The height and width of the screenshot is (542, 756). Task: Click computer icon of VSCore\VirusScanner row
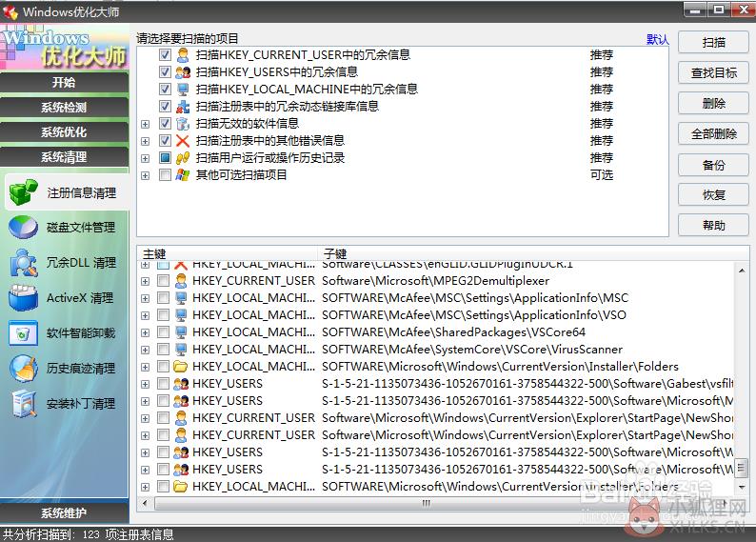pyautogui.click(x=181, y=350)
